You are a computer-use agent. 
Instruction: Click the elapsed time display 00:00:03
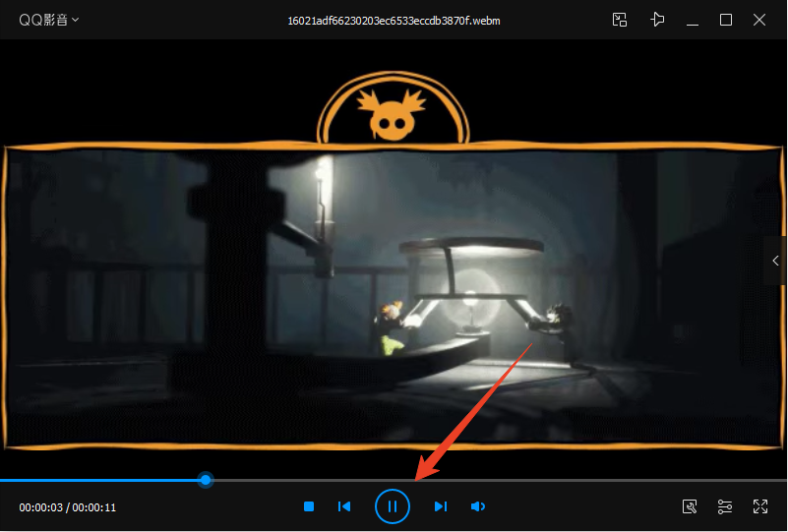(x=40, y=507)
